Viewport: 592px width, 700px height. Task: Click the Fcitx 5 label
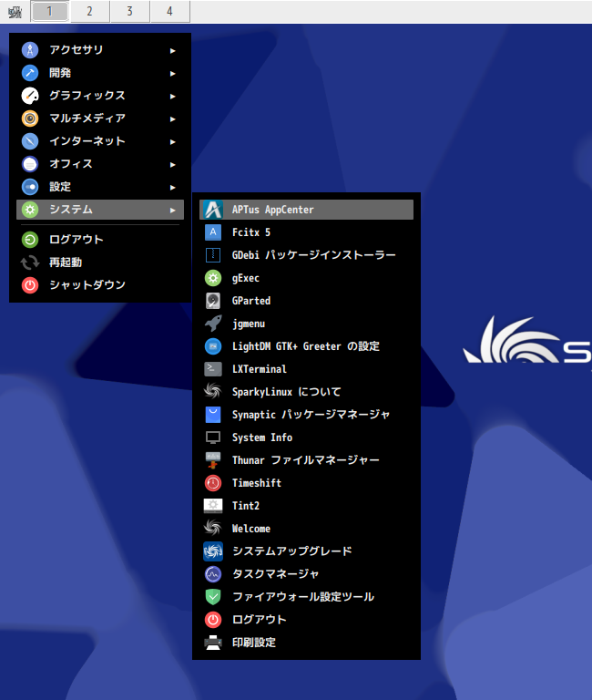(251, 232)
